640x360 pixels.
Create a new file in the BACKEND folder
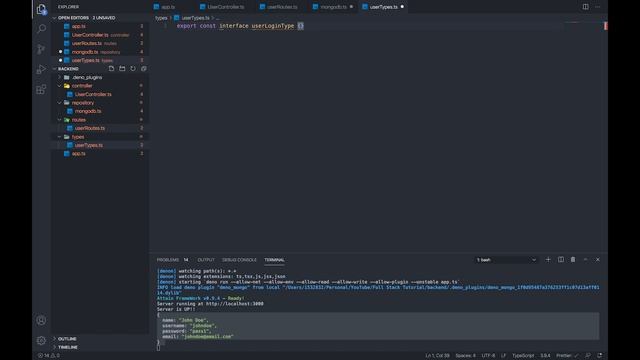[111, 69]
